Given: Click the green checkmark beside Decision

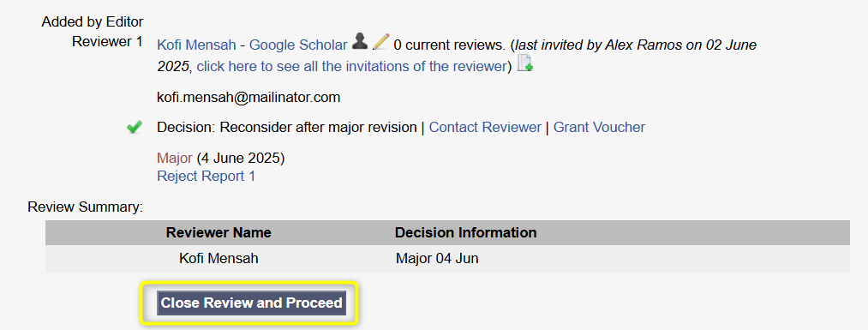Looking at the screenshot, I should click(134, 128).
